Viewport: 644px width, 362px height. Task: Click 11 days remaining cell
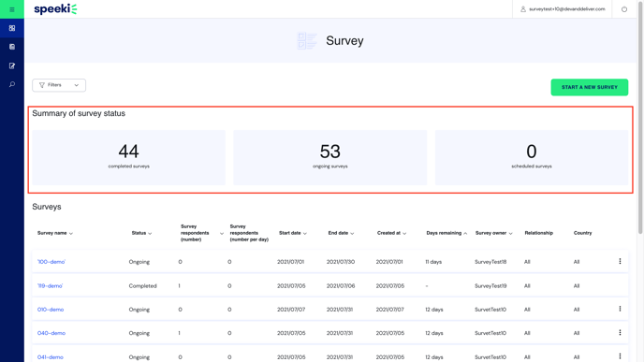(x=433, y=262)
